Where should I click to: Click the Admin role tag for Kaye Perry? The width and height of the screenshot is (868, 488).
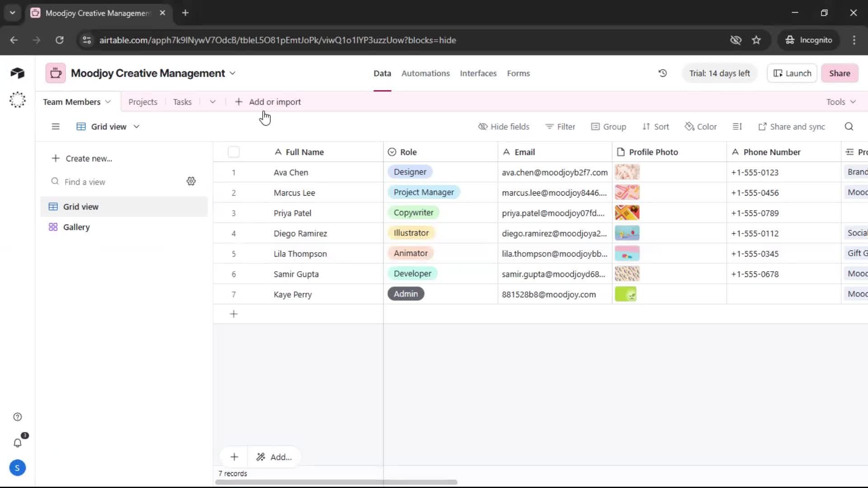(406, 294)
